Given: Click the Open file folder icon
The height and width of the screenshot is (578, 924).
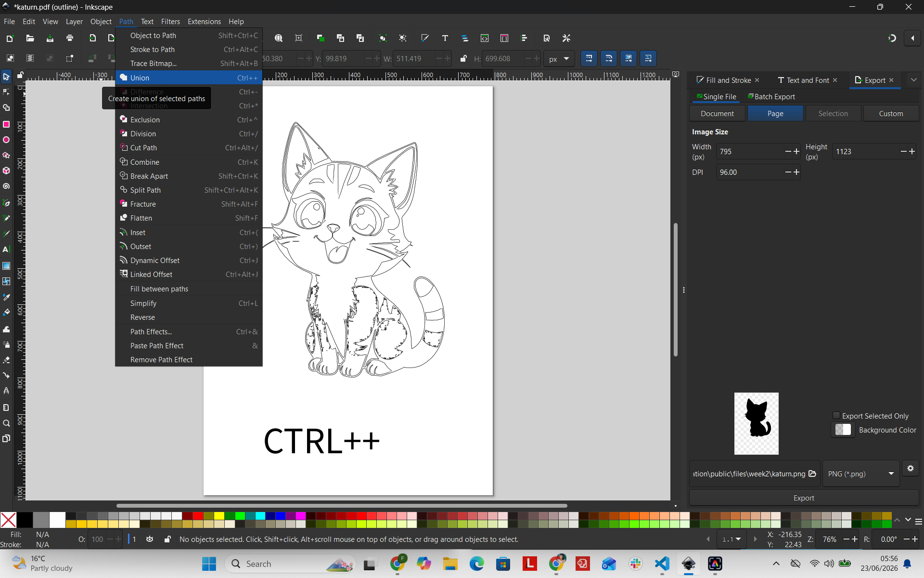Looking at the screenshot, I should 30,38.
